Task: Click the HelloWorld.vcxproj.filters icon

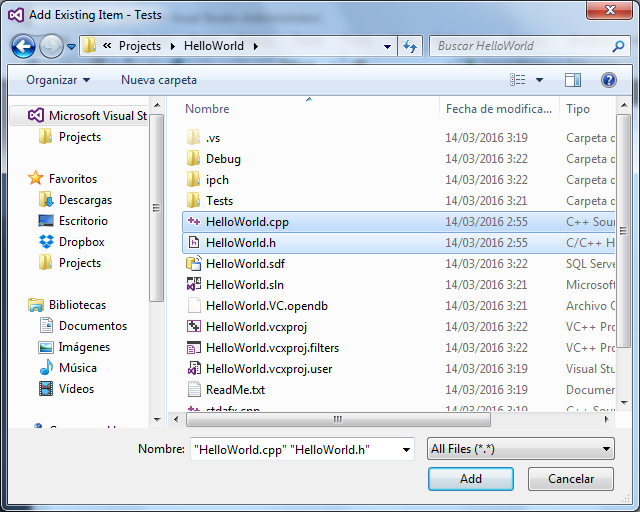Action: 194,347
